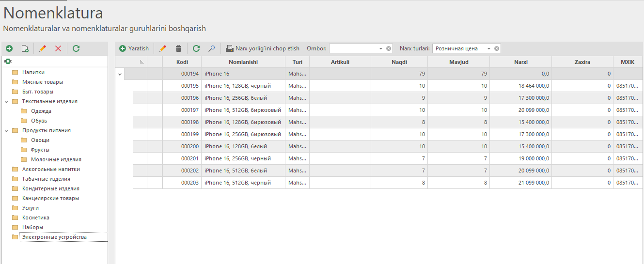The image size is (644, 264).
Task: Add a new group with green plus
Action: click(9, 48)
